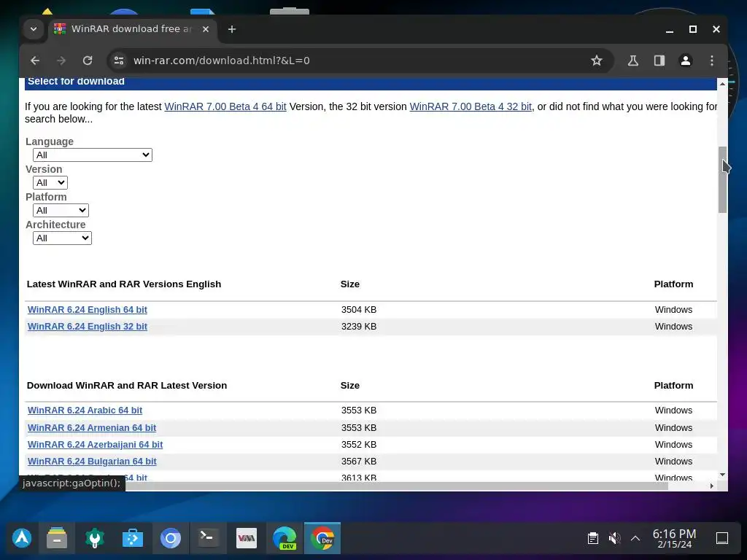Open the Language dropdown
Viewport: 747px width, 560px height.
click(x=93, y=155)
